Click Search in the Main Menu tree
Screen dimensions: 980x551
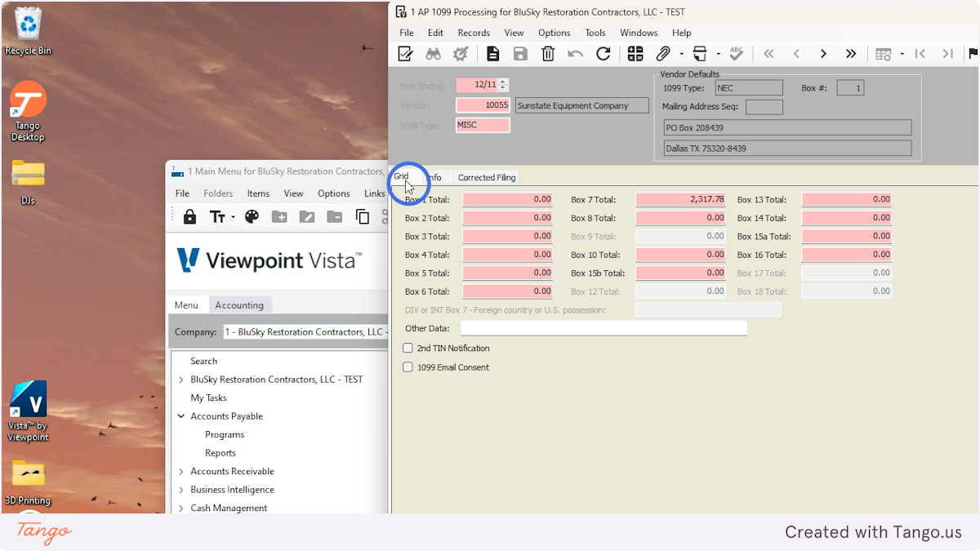tap(203, 361)
